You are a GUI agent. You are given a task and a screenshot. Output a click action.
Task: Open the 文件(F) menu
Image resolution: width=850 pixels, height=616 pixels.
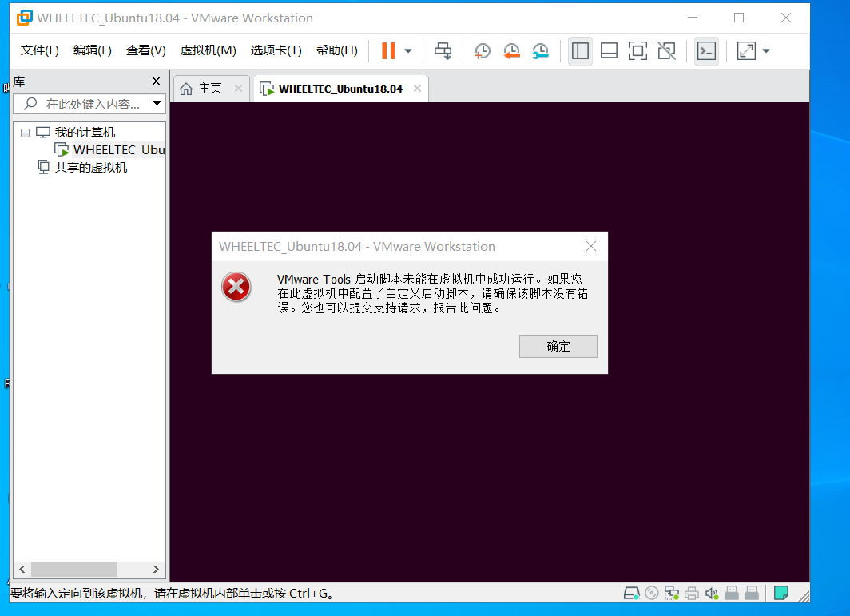point(40,50)
